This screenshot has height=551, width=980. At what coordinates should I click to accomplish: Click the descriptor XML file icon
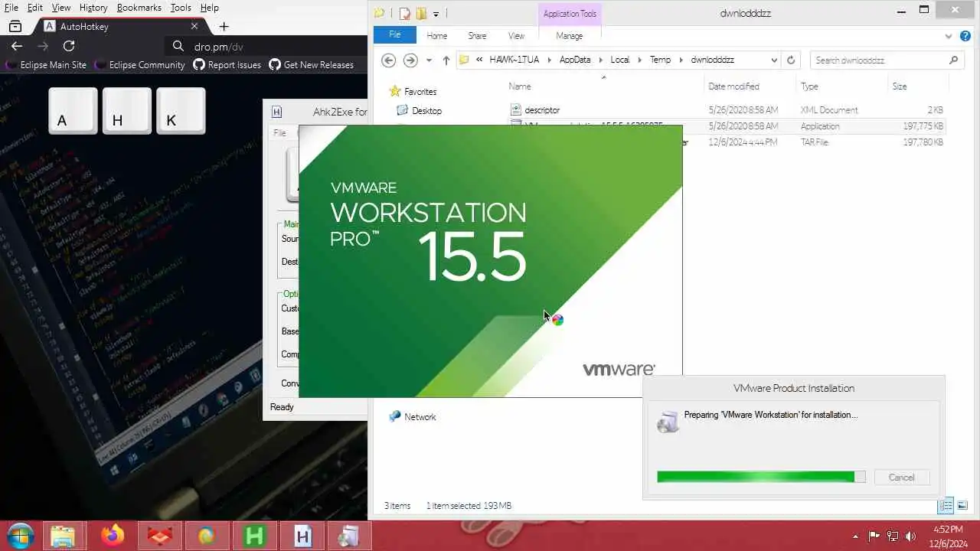tap(516, 110)
